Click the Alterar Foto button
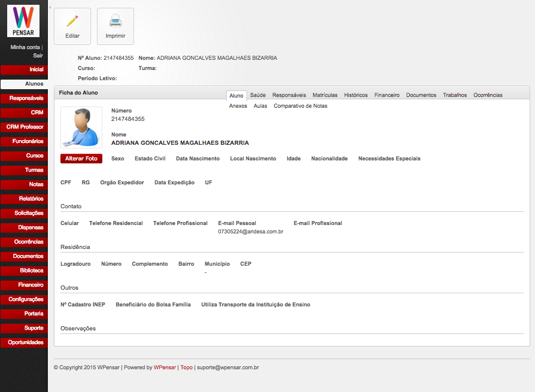 coord(81,159)
